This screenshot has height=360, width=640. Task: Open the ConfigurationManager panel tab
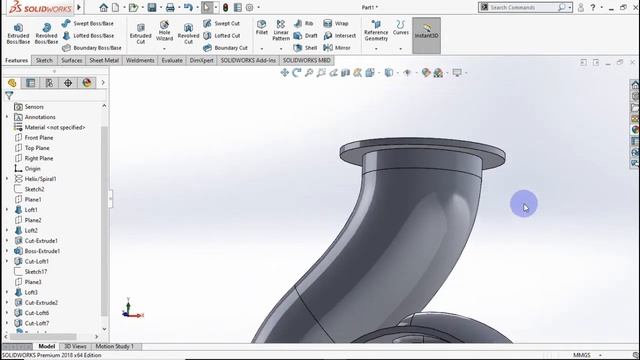tap(49, 83)
